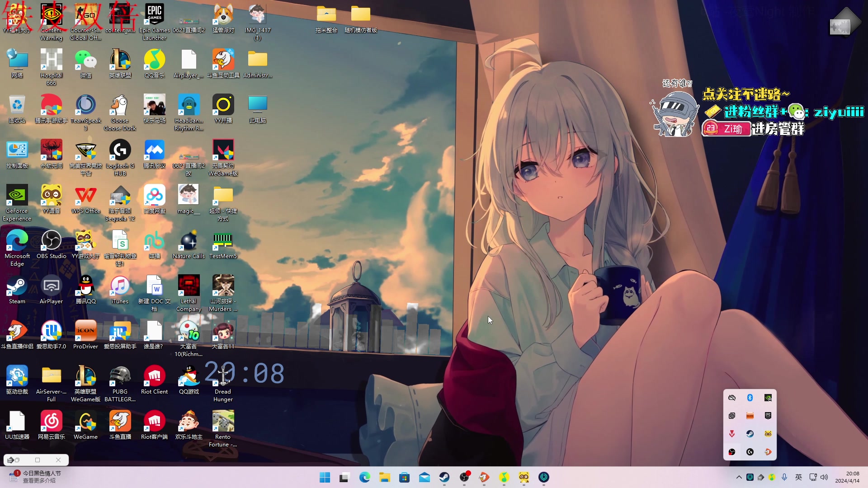Select the PUBG BATTLEGROUNDS desktop shortcut
The width and height of the screenshot is (868, 488).
pos(120,383)
